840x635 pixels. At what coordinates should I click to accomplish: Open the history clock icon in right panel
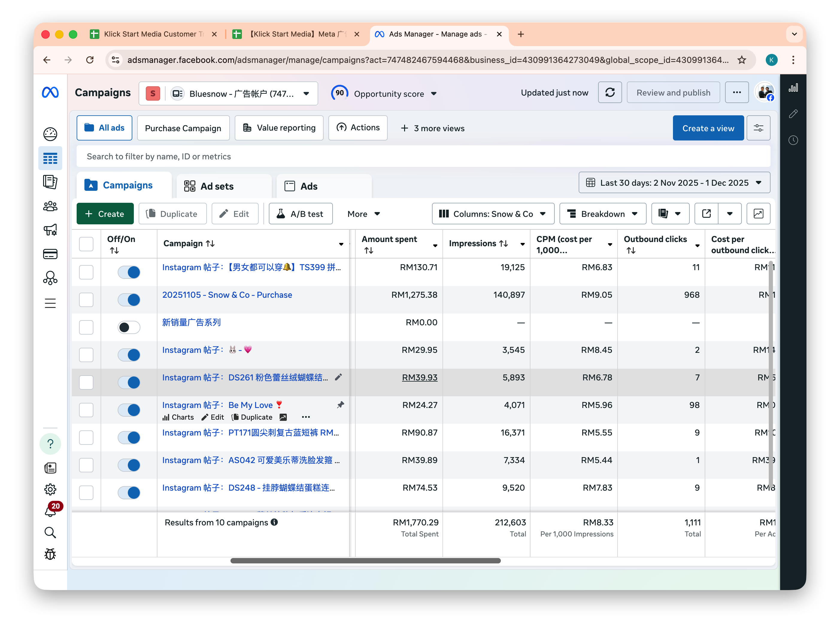(x=793, y=140)
